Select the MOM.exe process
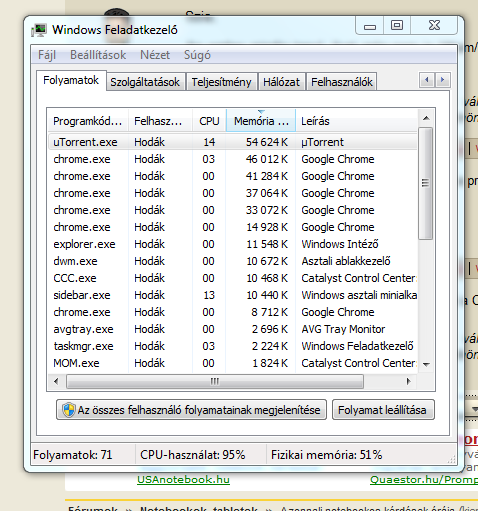 232,363
